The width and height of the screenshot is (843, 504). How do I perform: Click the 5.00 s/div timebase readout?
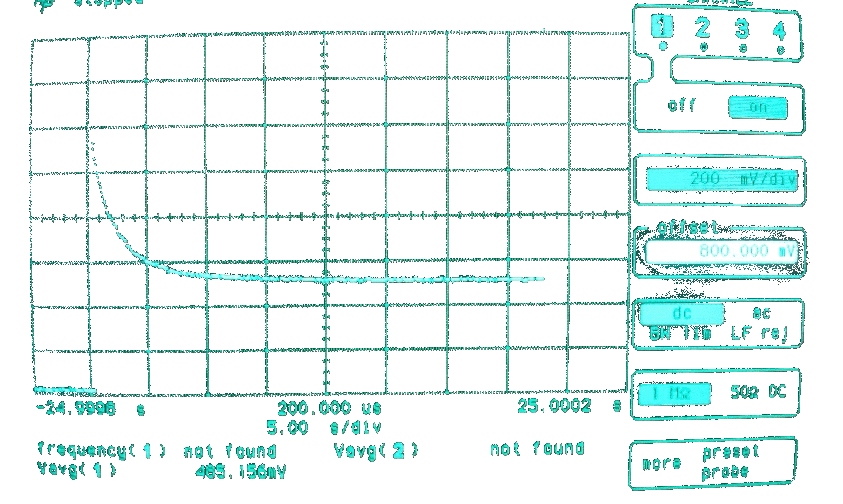tap(324, 428)
